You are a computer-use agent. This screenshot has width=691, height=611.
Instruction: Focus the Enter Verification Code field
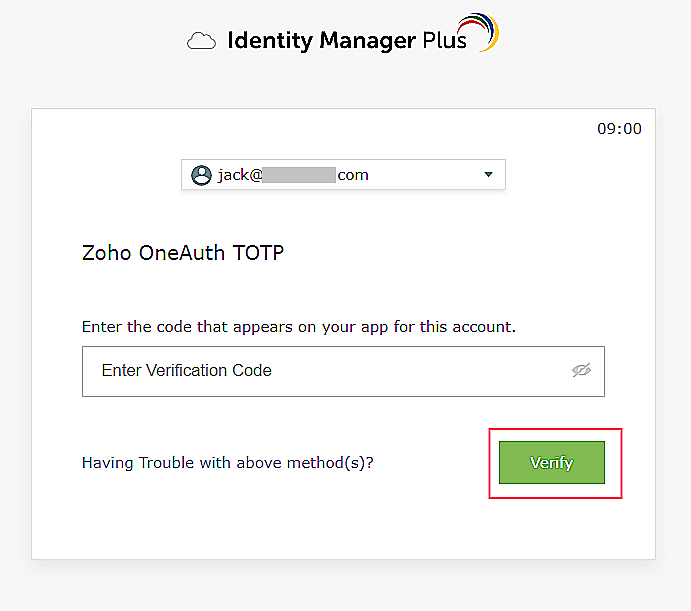click(320, 371)
